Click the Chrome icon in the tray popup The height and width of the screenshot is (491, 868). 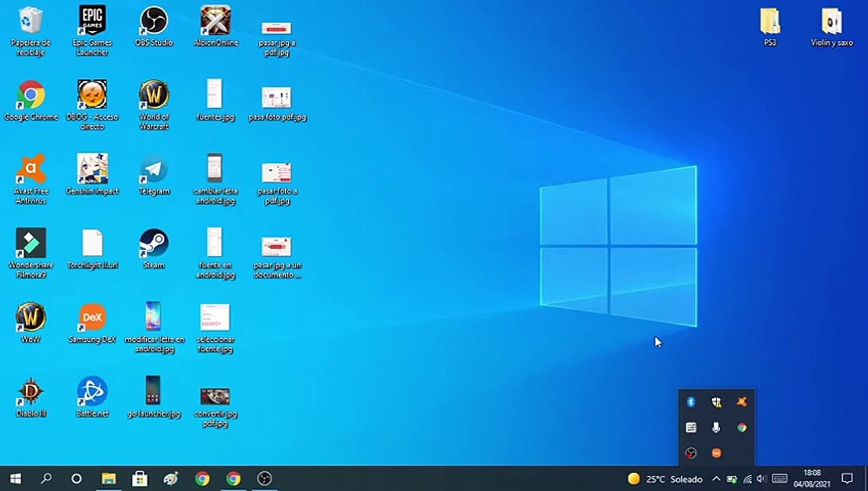[742, 428]
